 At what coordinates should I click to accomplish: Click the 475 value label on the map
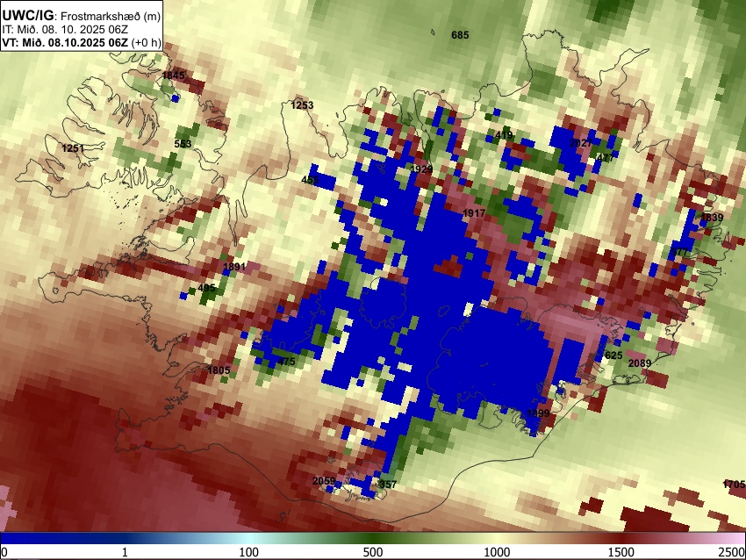tap(286, 361)
